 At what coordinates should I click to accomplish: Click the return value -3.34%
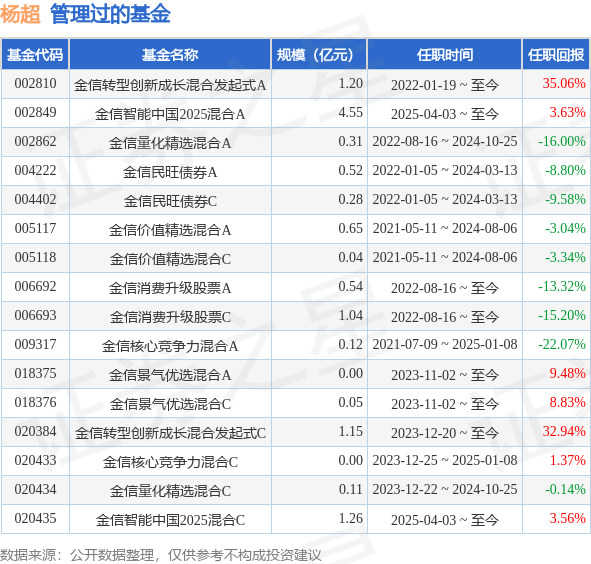click(x=565, y=257)
